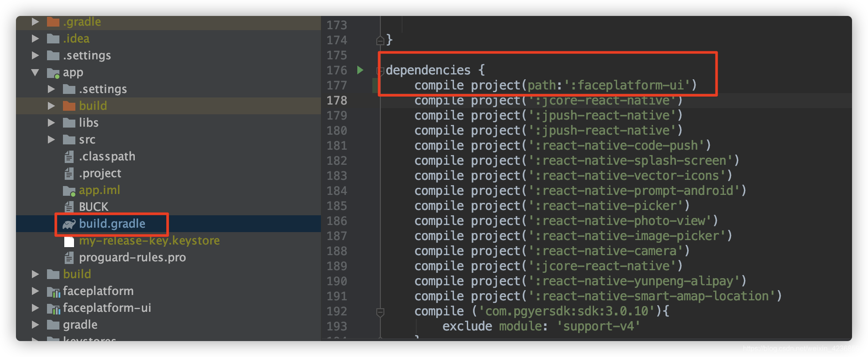Expand the faceplatform module arrow
This screenshot has height=357, width=868.
tap(35, 291)
